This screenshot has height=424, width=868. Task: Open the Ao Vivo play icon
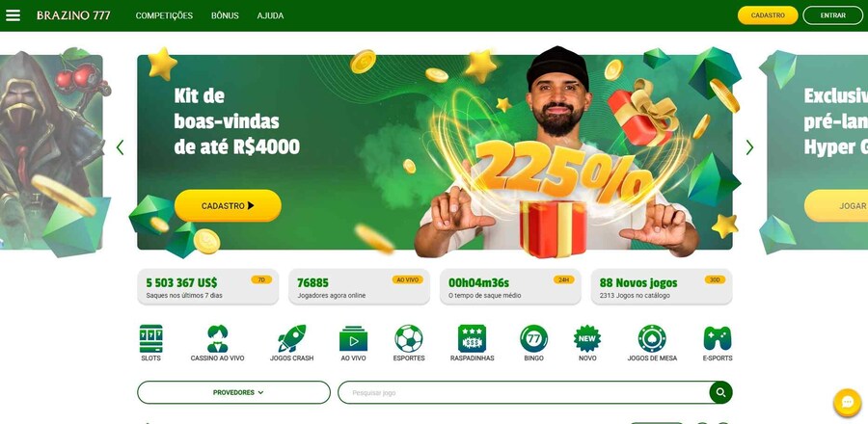353,338
